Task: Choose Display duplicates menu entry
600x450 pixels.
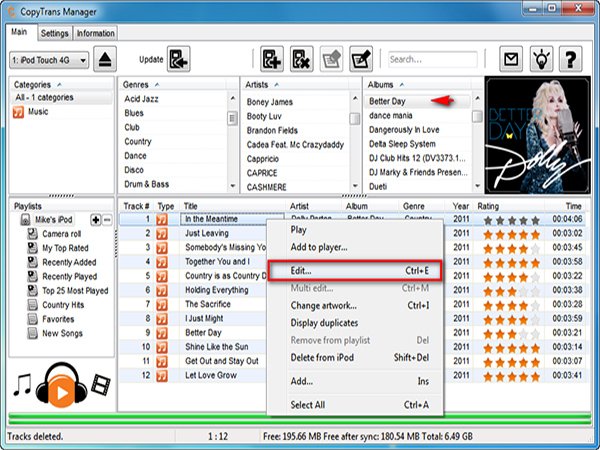Action: pyautogui.click(x=355, y=323)
